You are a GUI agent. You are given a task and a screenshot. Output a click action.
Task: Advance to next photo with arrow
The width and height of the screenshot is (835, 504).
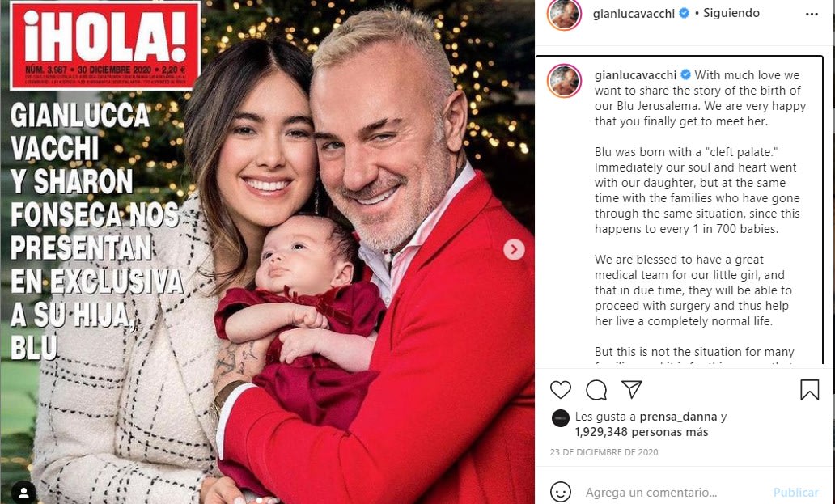tap(514, 249)
